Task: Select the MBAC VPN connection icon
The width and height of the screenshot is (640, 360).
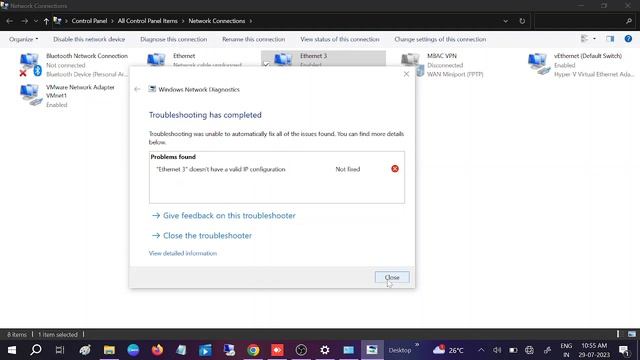Action: point(412,64)
